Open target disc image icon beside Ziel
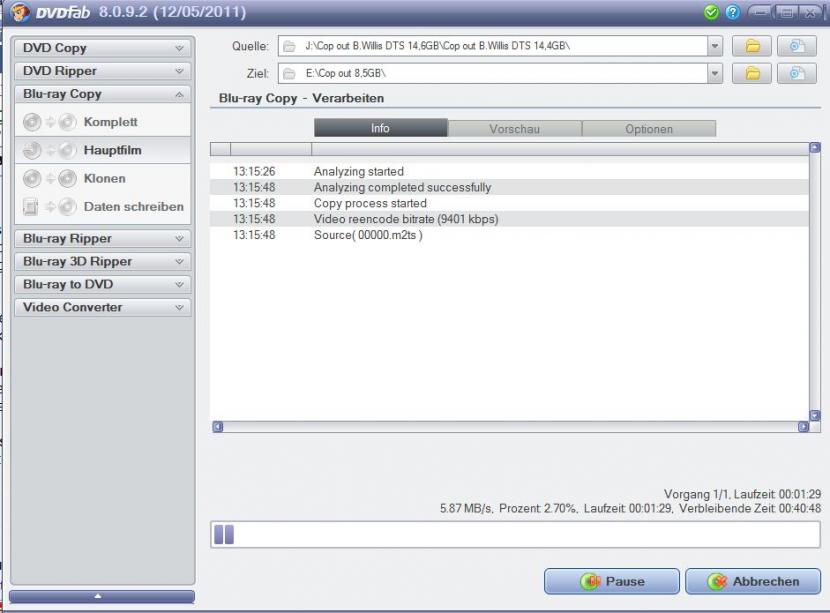Image resolution: width=830 pixels, height=613 pixels. tap(797, 73)
